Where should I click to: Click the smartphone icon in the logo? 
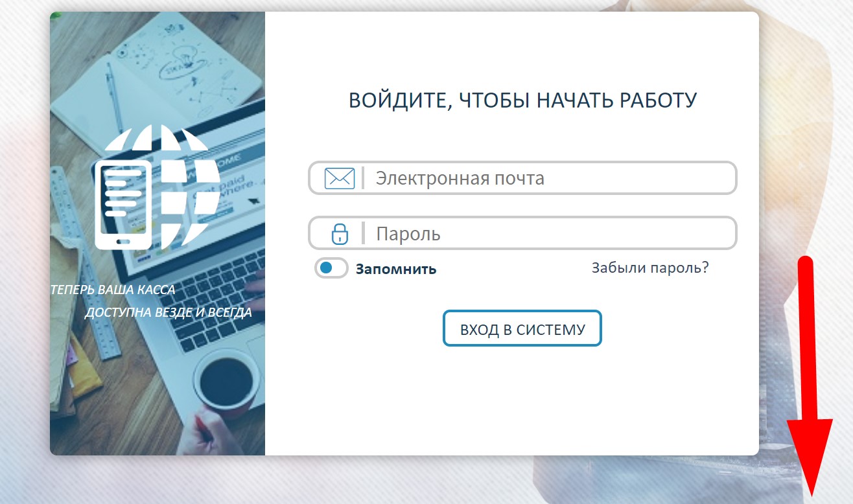tap(123, 204)
